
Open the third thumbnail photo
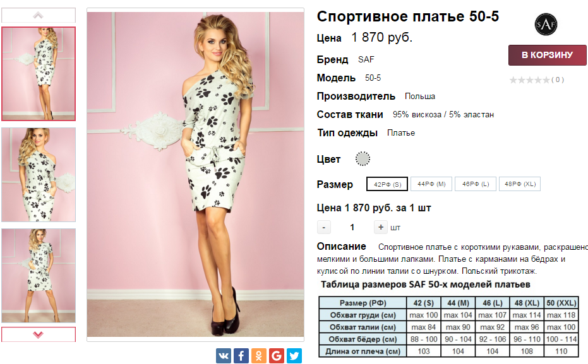click(39, 276)
